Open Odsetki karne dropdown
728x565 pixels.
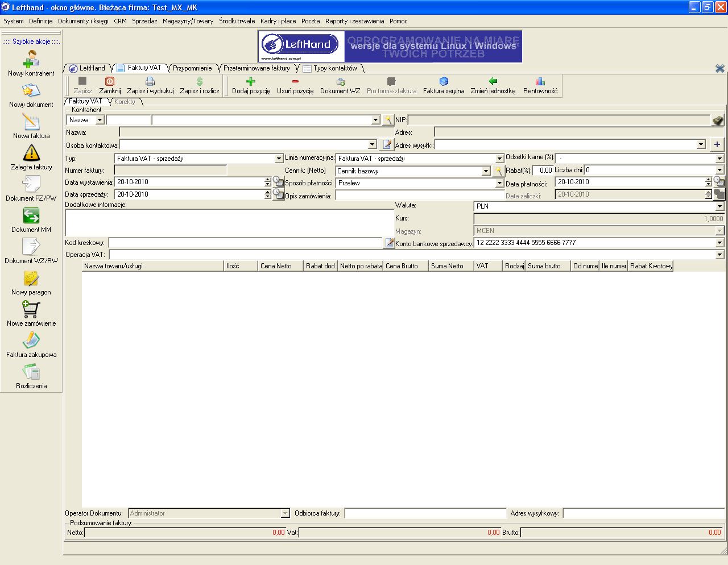719,159
